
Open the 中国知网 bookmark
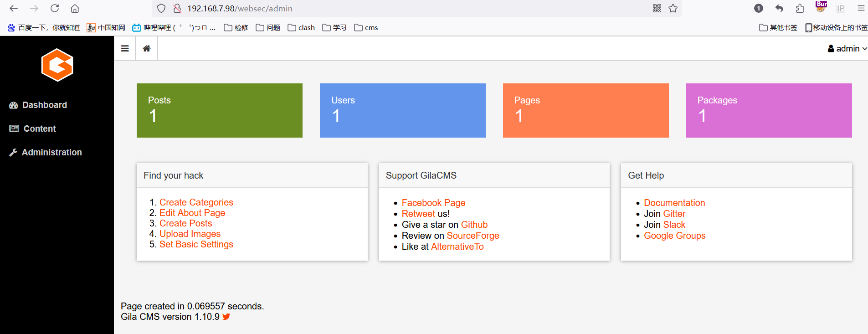(x=106, y=28)
